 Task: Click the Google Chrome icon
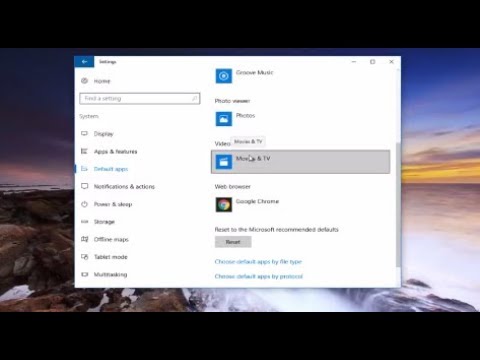click(224, 205)
